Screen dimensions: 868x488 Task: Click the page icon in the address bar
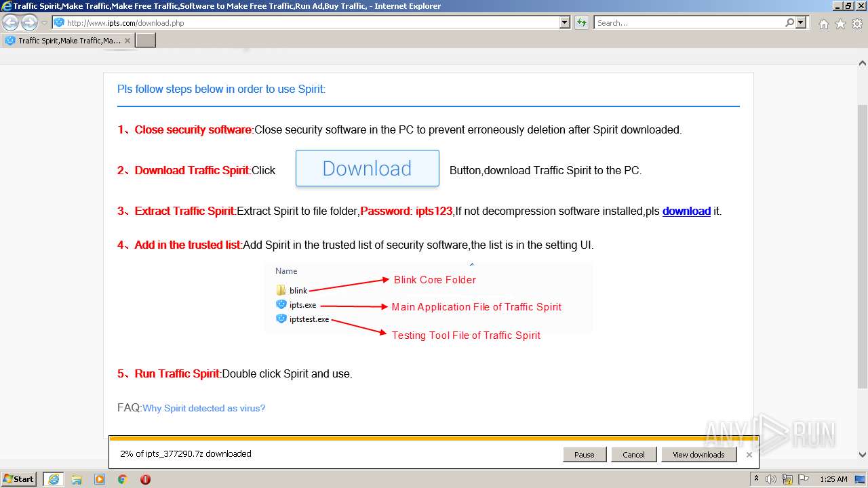point(59,23)
